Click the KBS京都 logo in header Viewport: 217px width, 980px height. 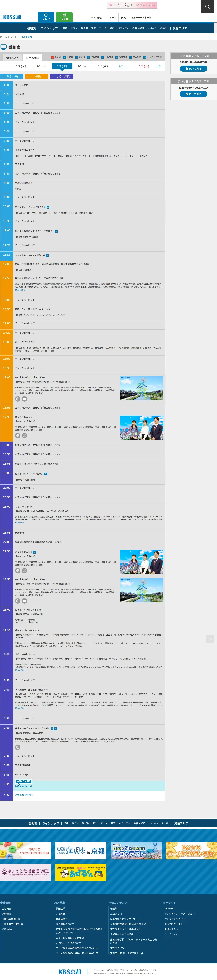pyautogui.click(x=12, y=17)
